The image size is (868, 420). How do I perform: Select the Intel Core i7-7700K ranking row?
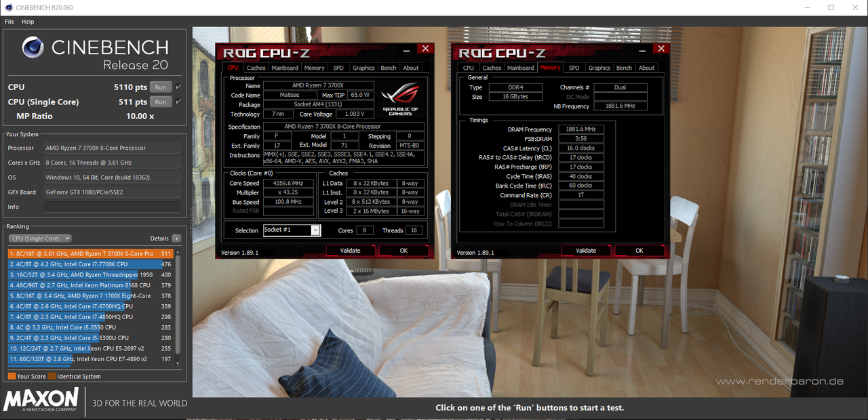(91, 264)
